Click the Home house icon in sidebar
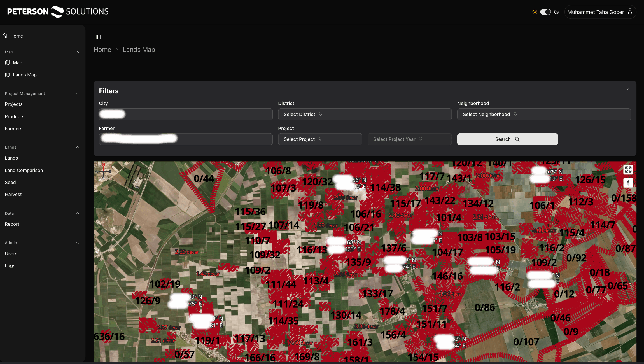This screenshot has height=364, width=644. point(5,36)
